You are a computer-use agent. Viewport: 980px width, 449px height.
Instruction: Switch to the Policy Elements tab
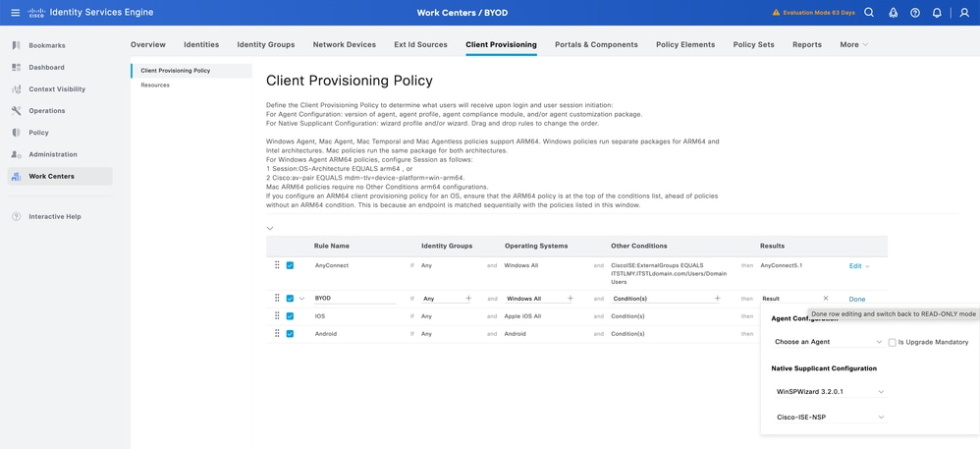[x=685, y=44]
